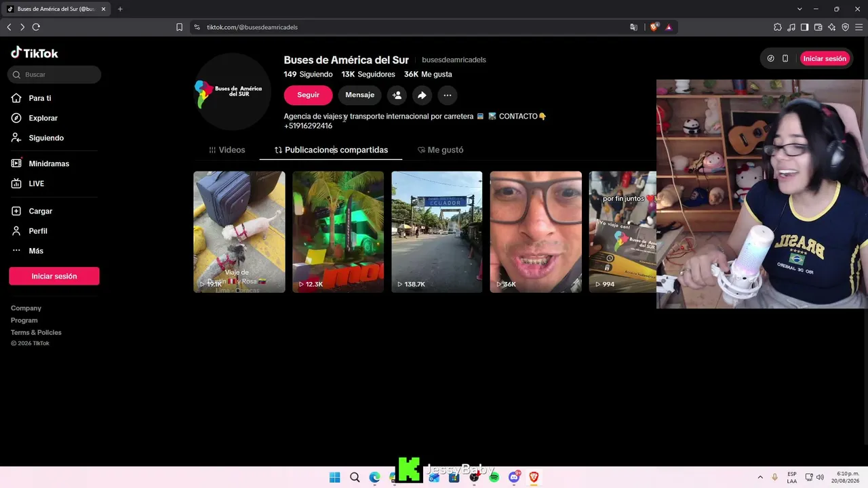Launch Spotify from the taskbar
Image resolution: width=868 pixels, height=488 pixels.
[x=494, y=477]
